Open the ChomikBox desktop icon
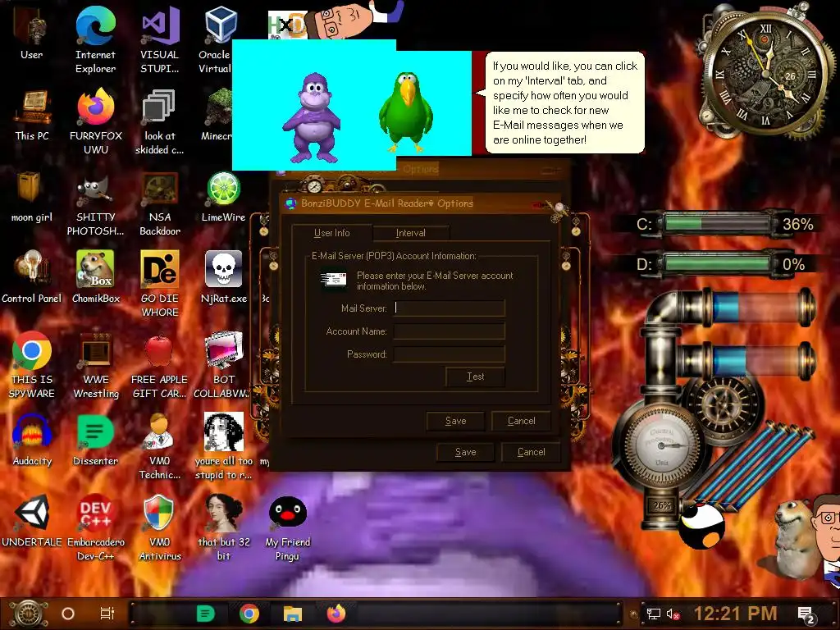Screen dimensions: 840x630 click(x=96, y=277)
